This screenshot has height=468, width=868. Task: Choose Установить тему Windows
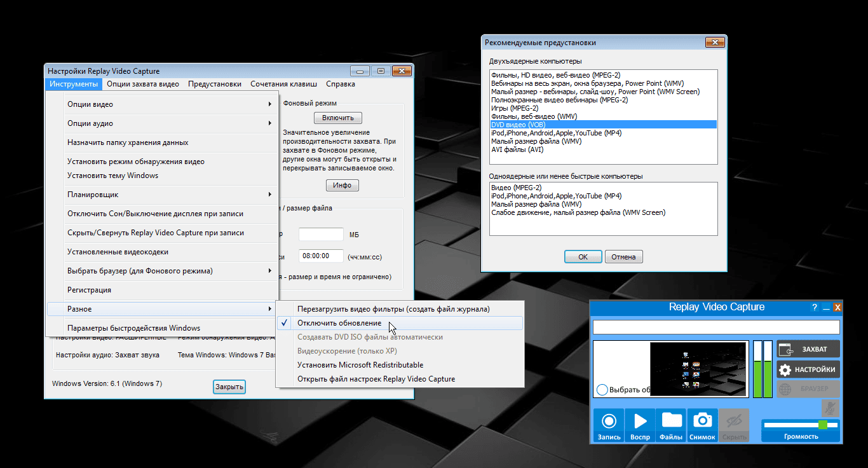(162, 175)
